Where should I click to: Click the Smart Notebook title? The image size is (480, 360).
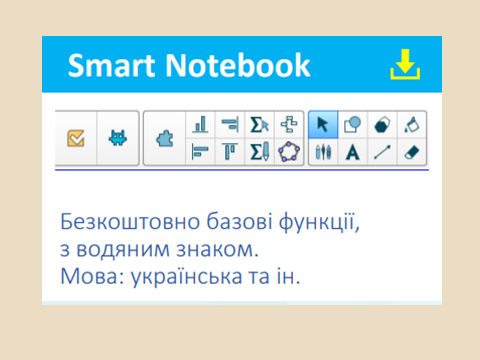189,65
